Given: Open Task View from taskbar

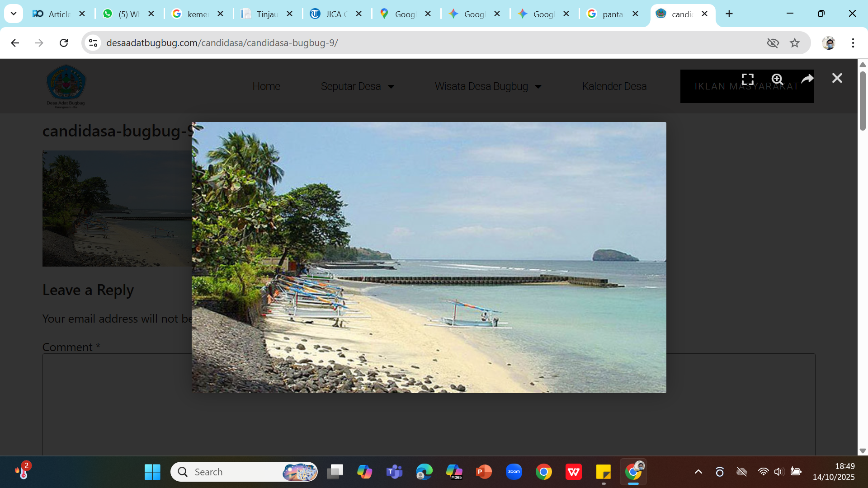Looking at the screenshot, I should click(335, 472).
